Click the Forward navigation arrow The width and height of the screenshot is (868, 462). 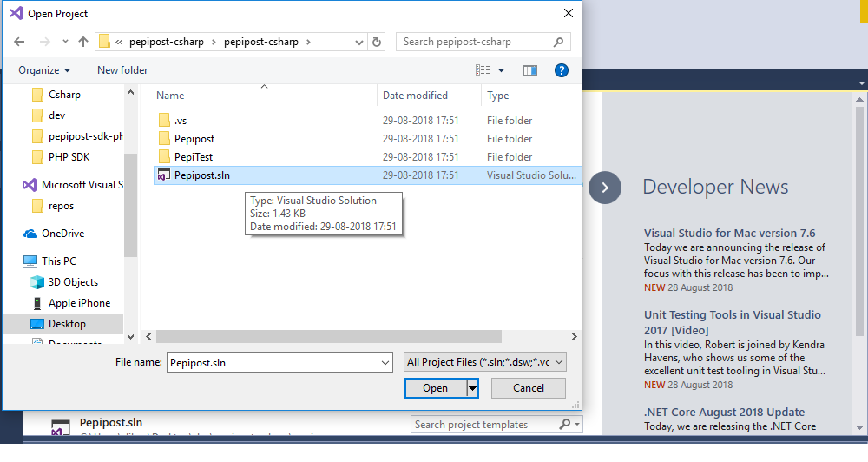tap(45, 42)
